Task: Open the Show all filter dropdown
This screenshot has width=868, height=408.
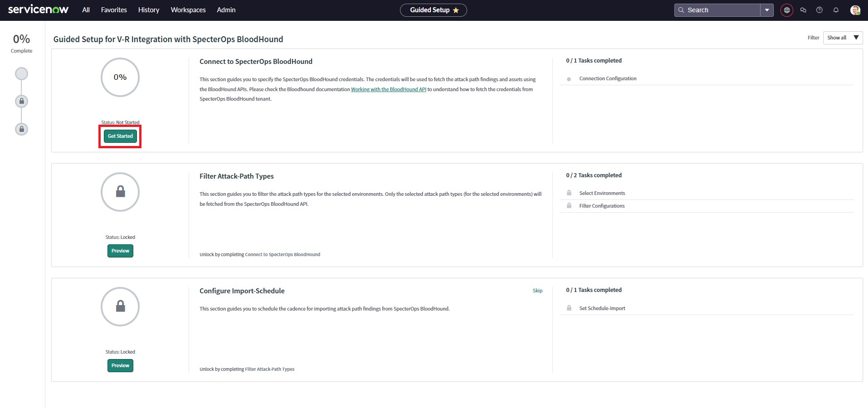Action: (x=843, y=38)
